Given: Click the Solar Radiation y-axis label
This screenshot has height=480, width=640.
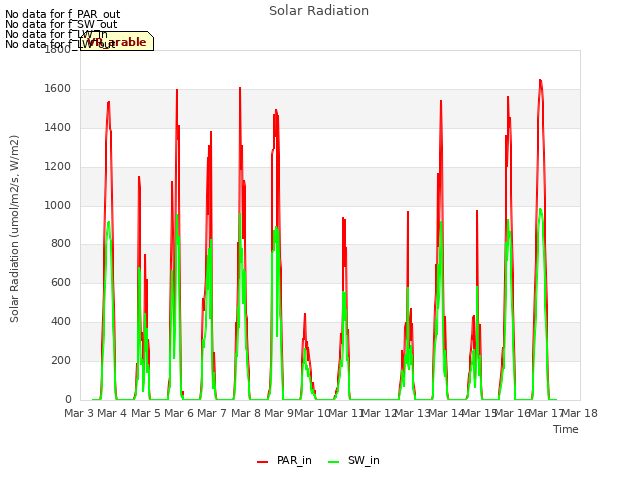Looking at the screenshot, I should pyautogui.click(x=14, y=229).
